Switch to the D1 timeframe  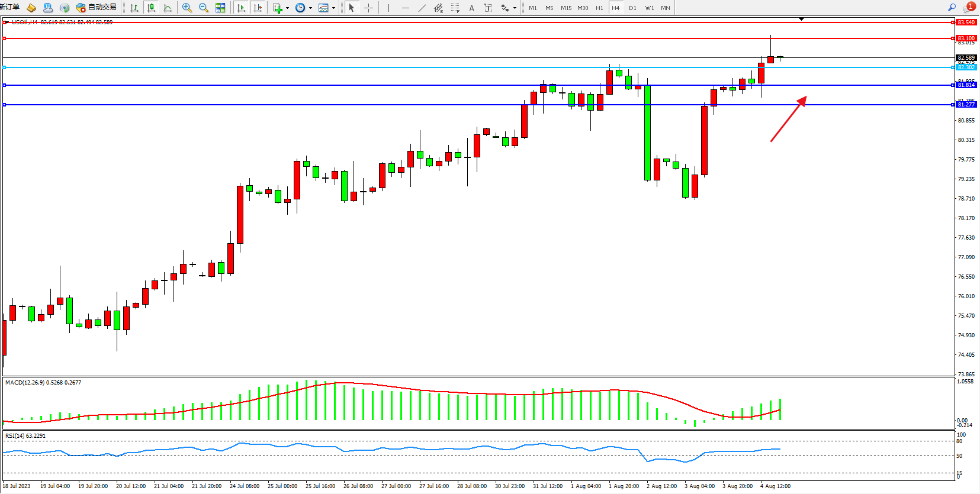[x=632, y=8]
